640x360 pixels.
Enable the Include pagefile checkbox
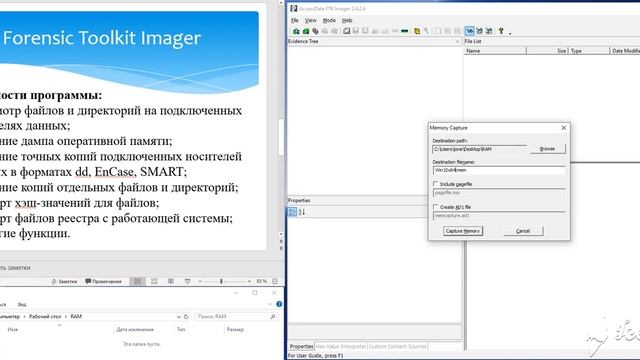pyautogui.click(x=436, y=184)
